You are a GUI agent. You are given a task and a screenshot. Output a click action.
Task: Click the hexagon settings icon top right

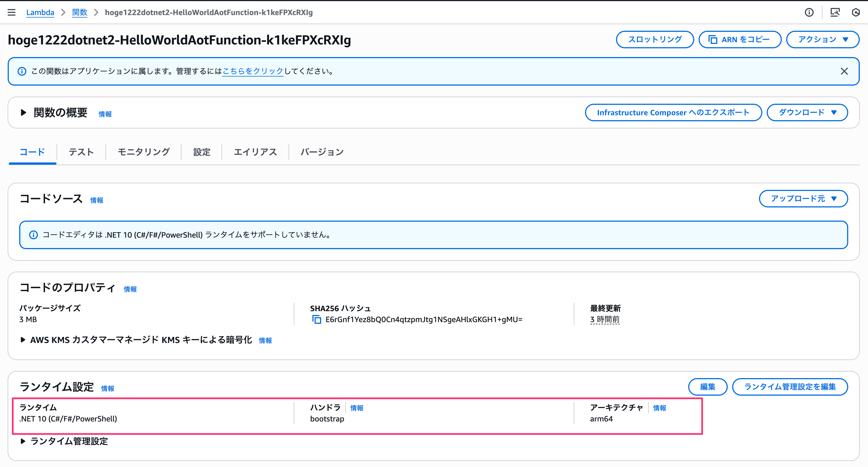point(856,12)
